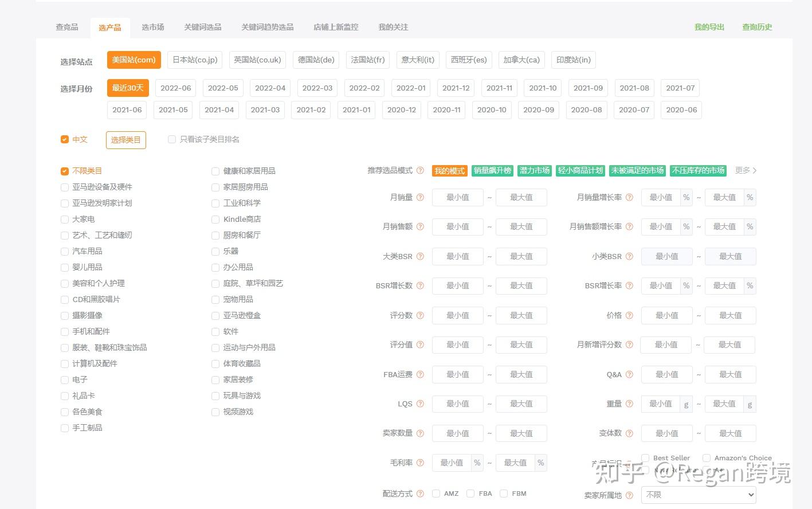Choose the 2020-06 month button
The height and width of the screenshot is (509, 812).
681,109
